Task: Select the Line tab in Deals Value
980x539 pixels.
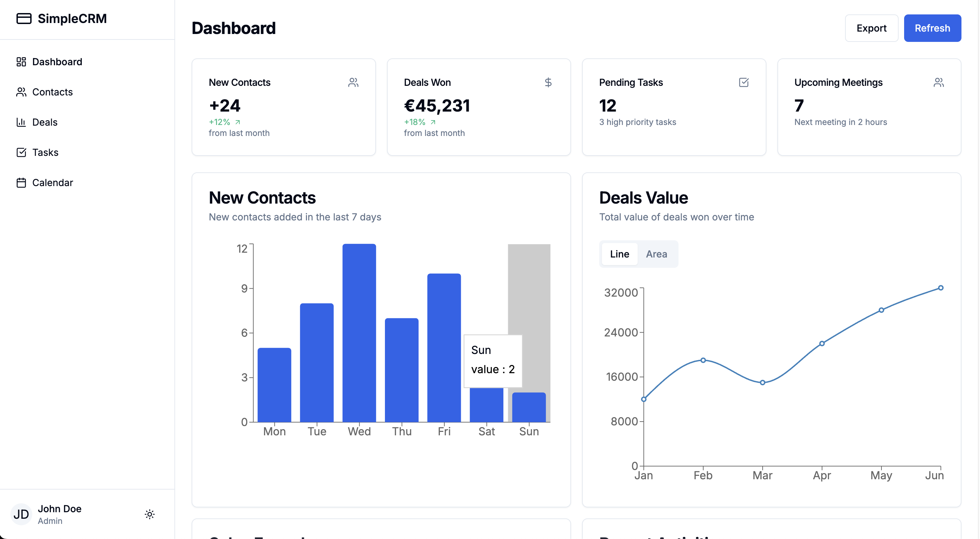Action: (619, 254)
